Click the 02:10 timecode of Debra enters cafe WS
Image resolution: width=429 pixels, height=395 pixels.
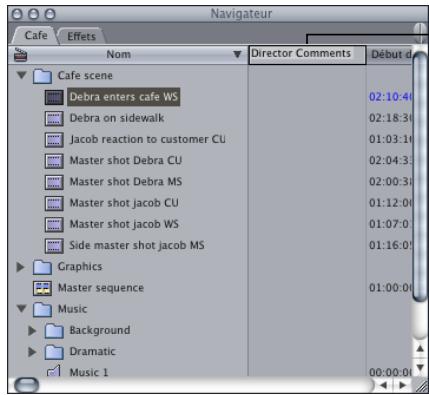(390, 97)
